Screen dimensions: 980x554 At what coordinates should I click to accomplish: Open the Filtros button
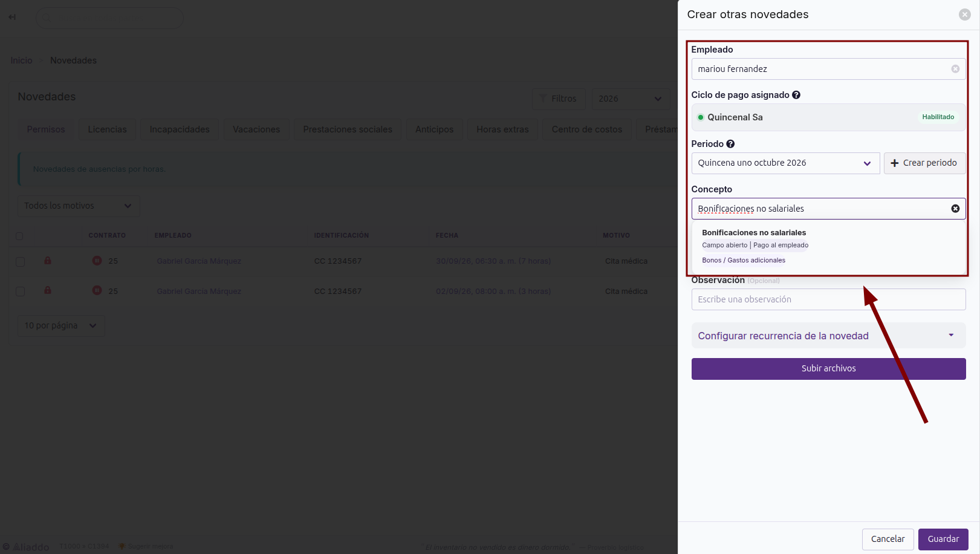pyautogui.click(x=559, y=99)
